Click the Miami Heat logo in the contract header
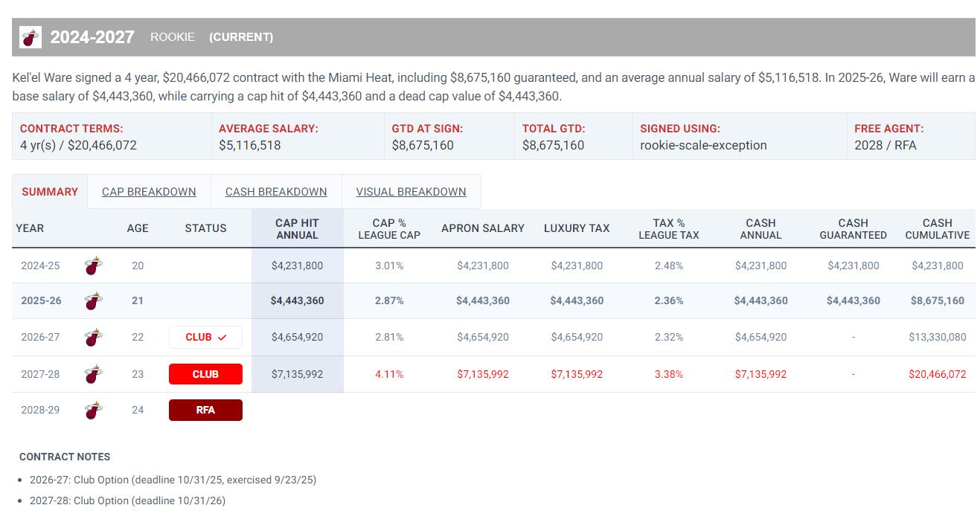The height and width of the screenshot is (528, 980). coord(31,37)
